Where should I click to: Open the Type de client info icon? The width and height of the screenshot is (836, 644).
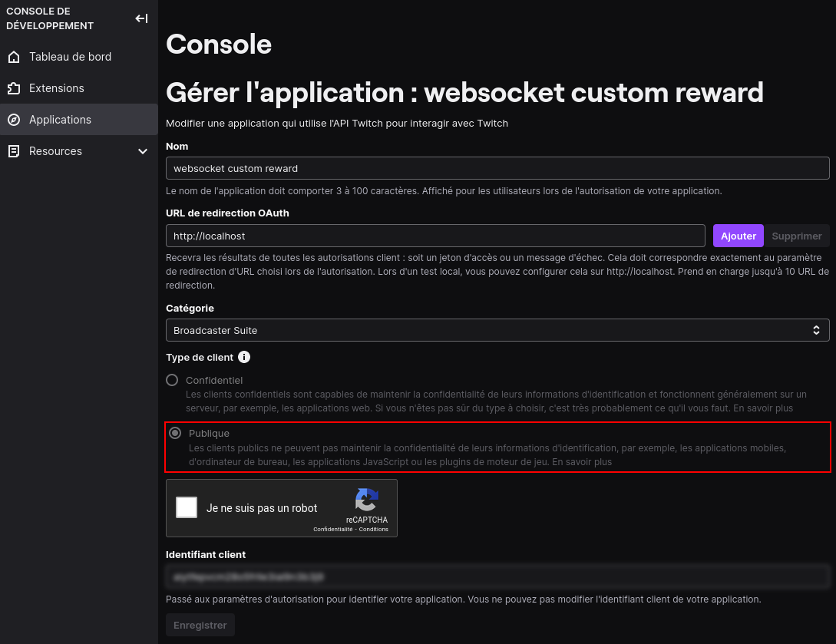pyautogui.click(x=244, y=357)
